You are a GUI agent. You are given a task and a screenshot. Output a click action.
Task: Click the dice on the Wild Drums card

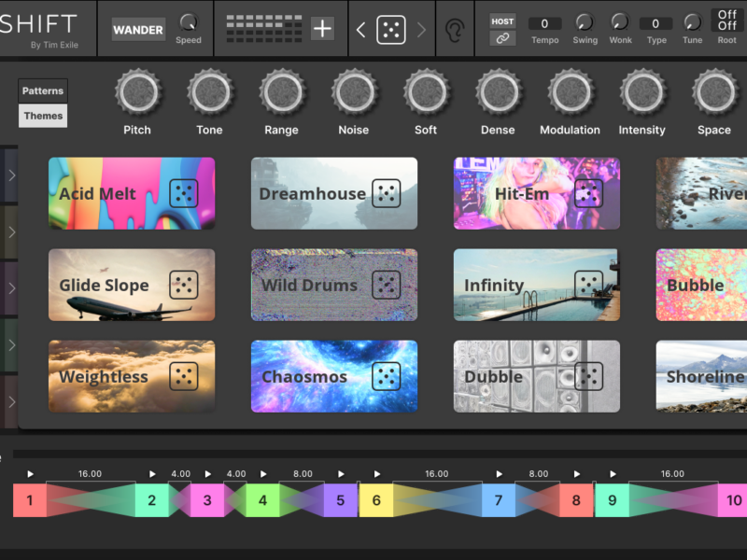(387, 285)
